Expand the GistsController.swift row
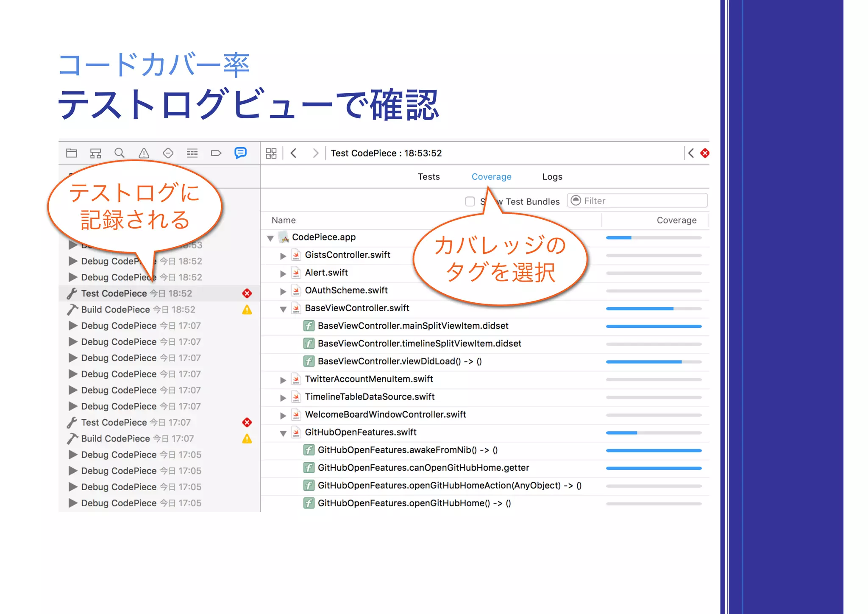 point(283,256)
